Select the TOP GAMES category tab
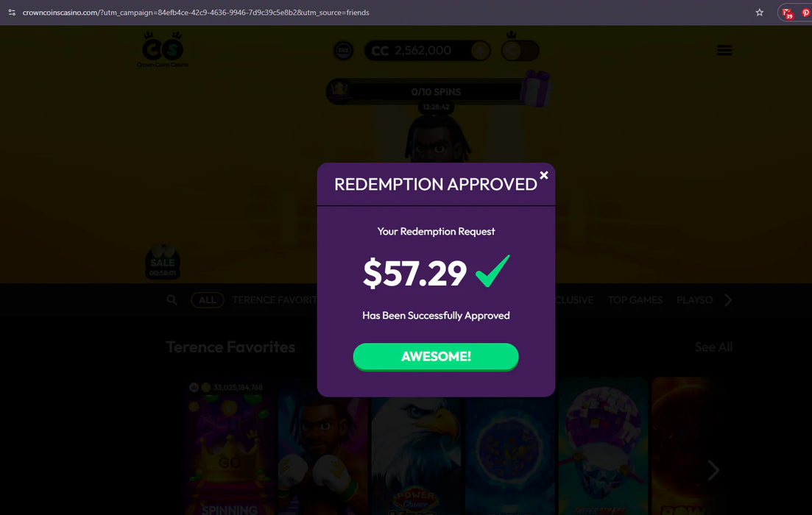 (635, 299)
